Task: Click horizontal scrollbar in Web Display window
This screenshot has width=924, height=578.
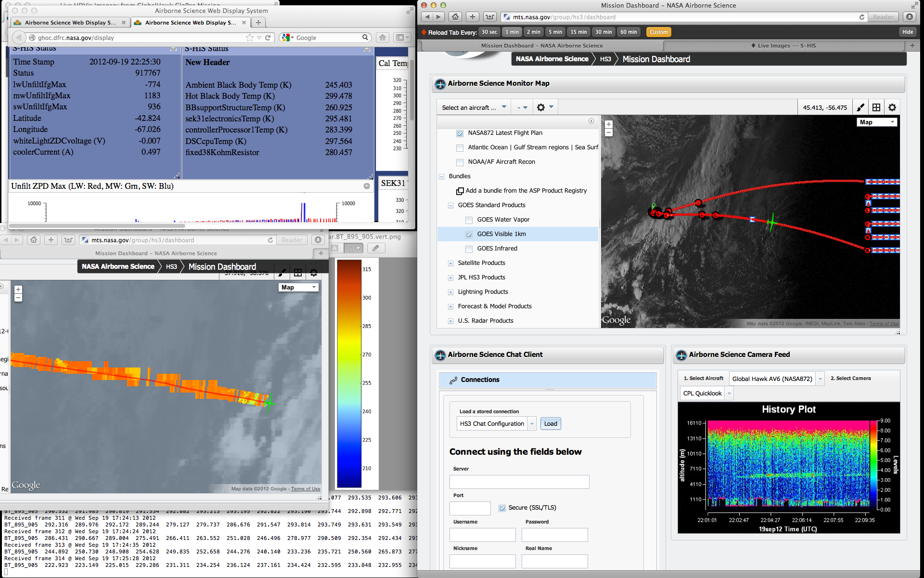Action: [96, 225]
